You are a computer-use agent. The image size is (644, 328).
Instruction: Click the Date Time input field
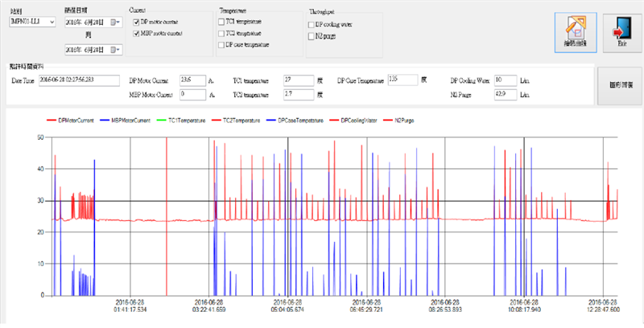[x=79, y=80]
